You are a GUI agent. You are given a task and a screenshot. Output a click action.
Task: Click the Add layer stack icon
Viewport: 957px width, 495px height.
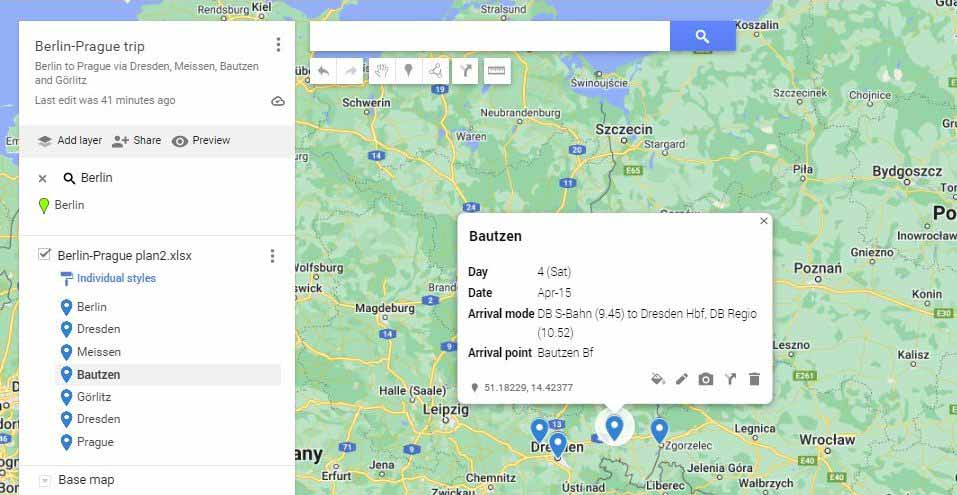pyautogui.click(x=45, y=141)
